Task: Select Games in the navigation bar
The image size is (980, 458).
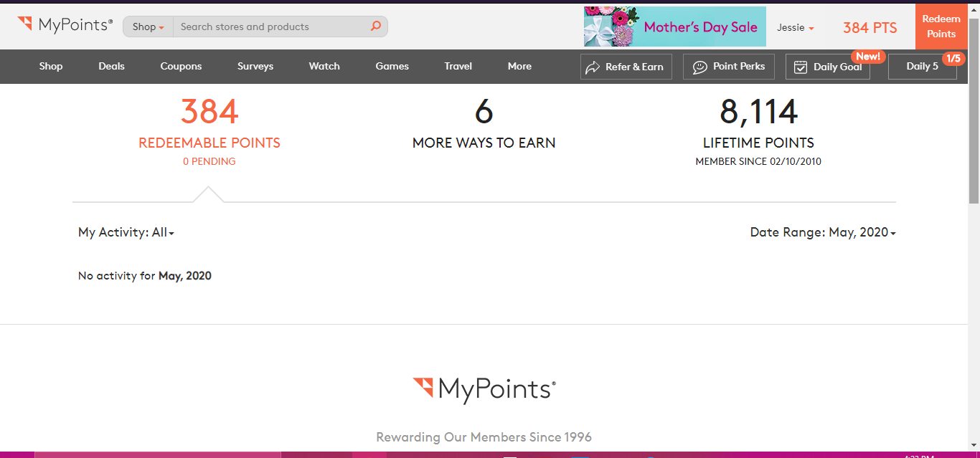Action: tap(392, 66)
